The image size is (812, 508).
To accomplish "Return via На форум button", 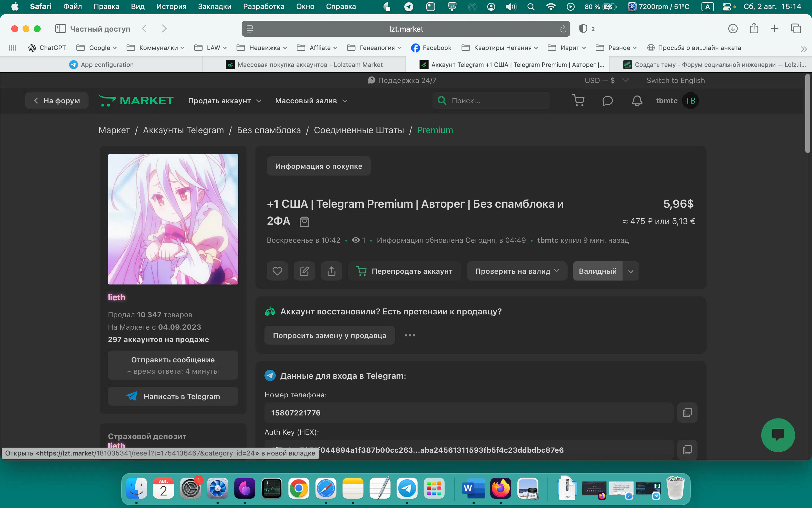I will tap(57, 101).
